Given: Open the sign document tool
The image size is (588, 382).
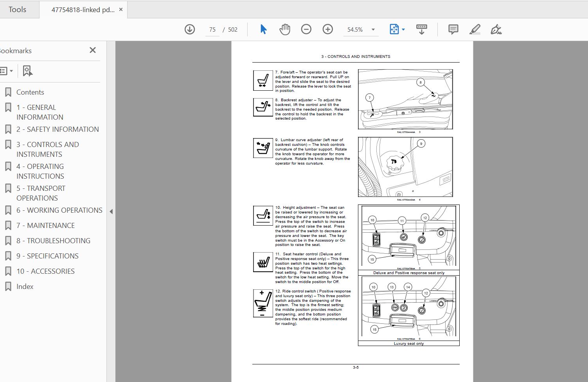Looking at the screenshot, I should pos(496,29).
